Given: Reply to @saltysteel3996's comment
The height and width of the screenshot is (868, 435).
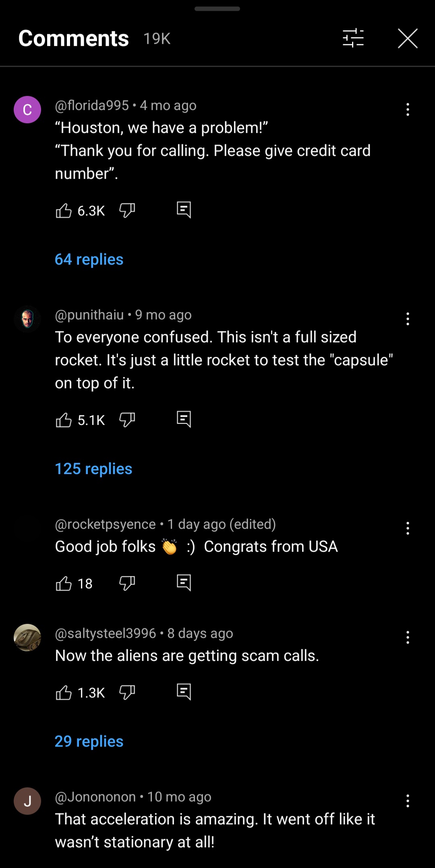Looking at the screenshot, I should tap(184, 692).
